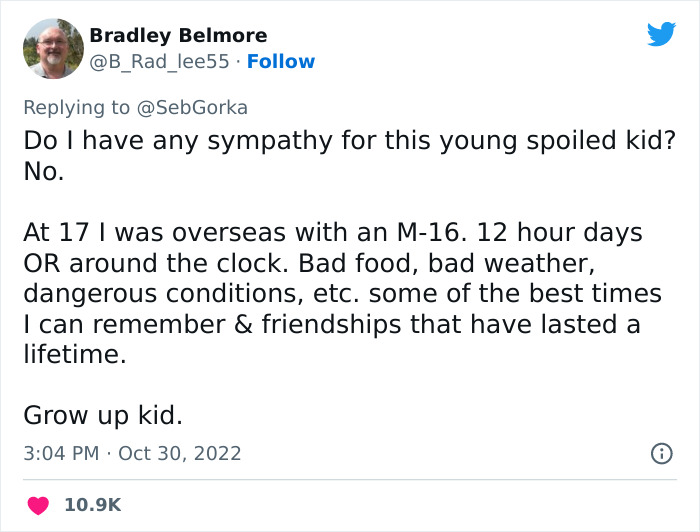Click the divider line above the likes
This screenshot has width=700, height=532.
point(350,480)
